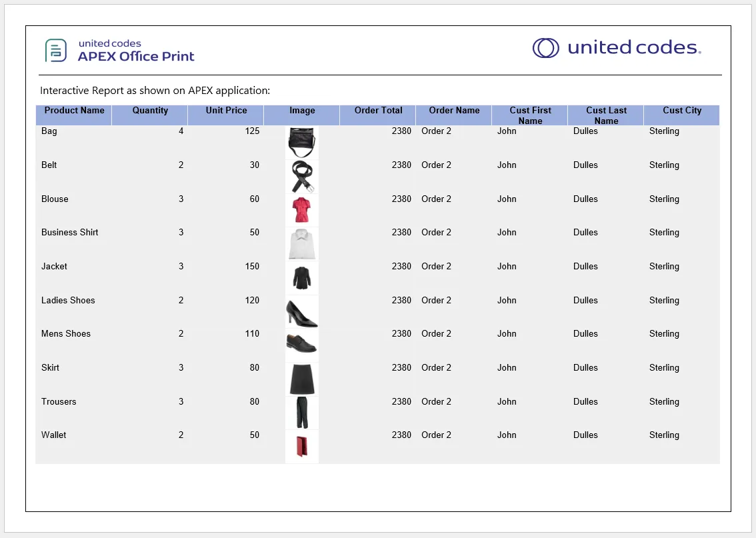Click the Jacket product image
Viewport: 756px width, 538px height.
302,278
